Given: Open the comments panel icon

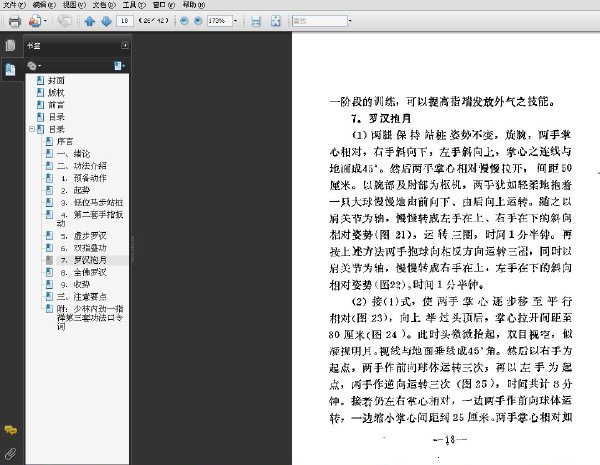Looking at the screenshot, I should tap(10, 430).
